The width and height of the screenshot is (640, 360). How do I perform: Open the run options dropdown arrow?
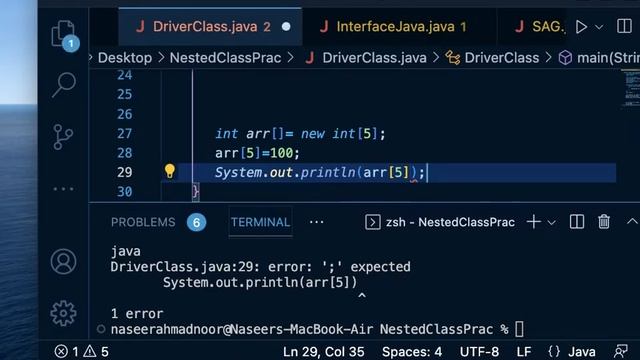pos(599,27)
